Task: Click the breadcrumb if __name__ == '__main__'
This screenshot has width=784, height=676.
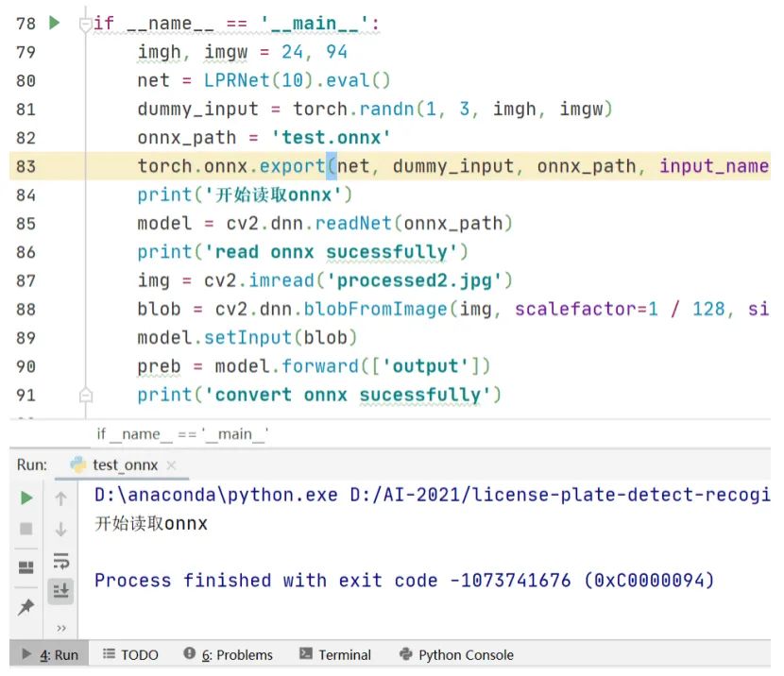Action: coord(182,433)
